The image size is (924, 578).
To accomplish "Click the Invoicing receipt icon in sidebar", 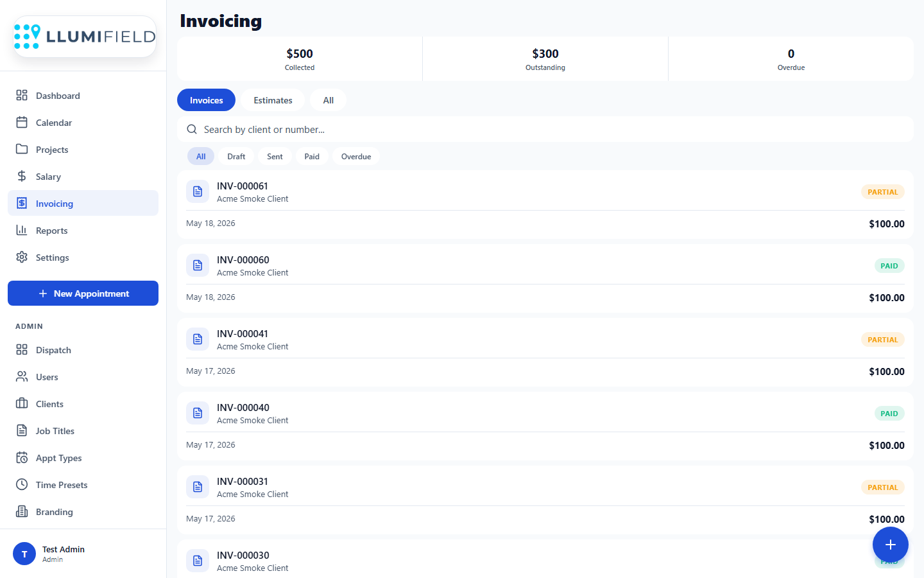I will (x=22, y=203).
